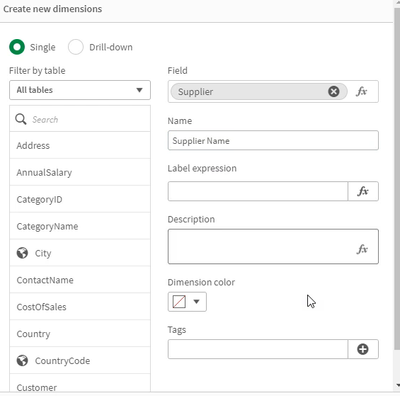Pick the ContactName field
Image resolution: width=400 pixels, height=396 pixels.
[80, 280]
